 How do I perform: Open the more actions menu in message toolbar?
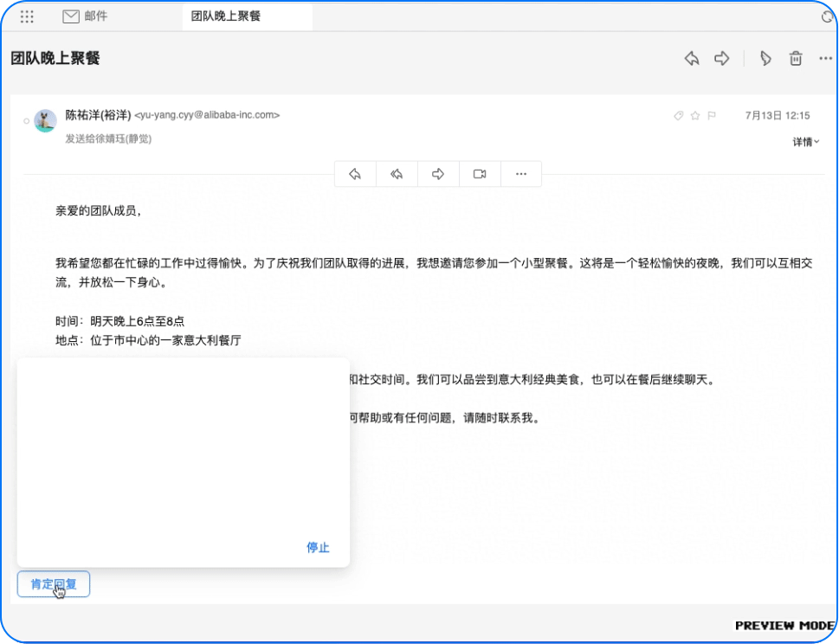click(521, 174)
